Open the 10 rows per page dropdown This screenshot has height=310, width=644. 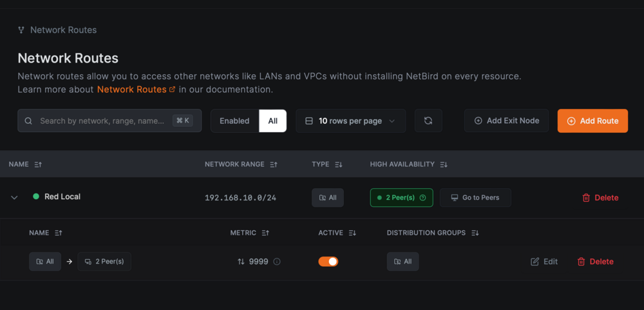pyautogui.click(x=351, y=121)
